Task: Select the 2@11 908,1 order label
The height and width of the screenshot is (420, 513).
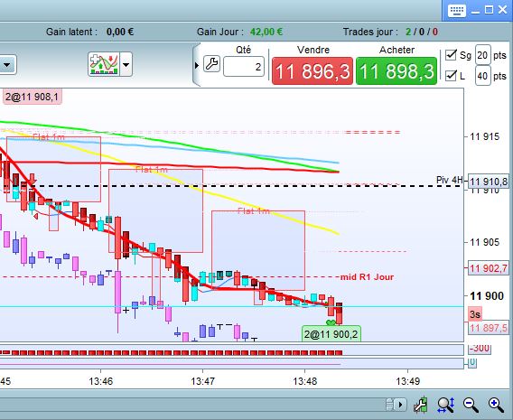Action: tap(33, 97)
